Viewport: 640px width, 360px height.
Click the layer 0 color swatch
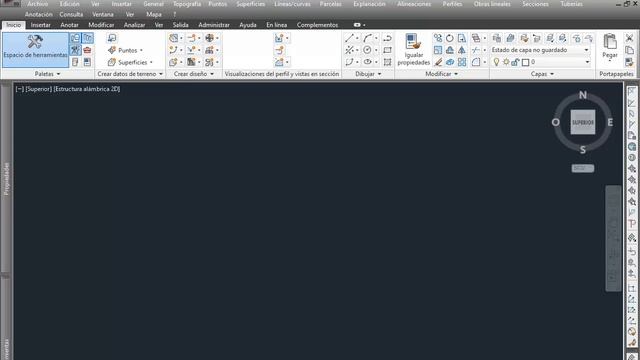point(525,62)
